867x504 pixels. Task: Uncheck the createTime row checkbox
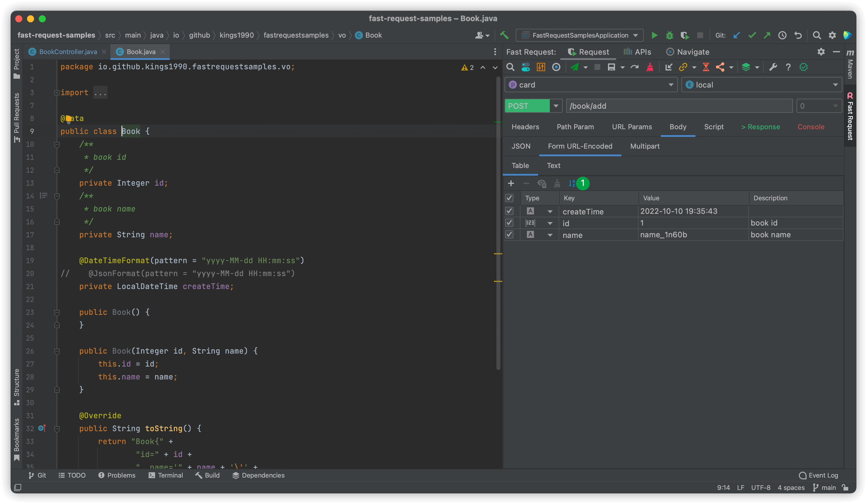coord(509,211)
